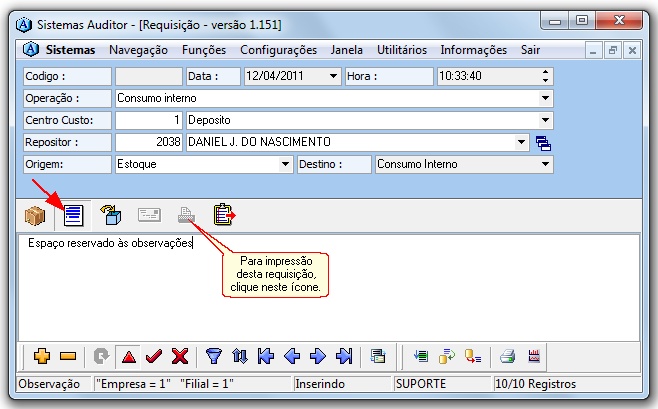
Task: Open the observations notes icon tab
Action: (x=73, y=215)
